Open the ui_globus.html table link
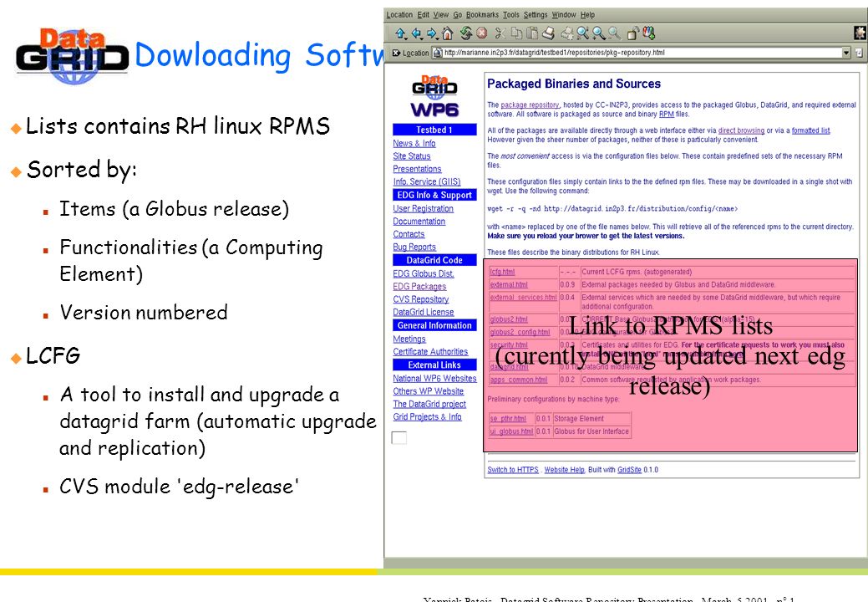The width and height of the screenshot is (868, 602). coord(511,431)
